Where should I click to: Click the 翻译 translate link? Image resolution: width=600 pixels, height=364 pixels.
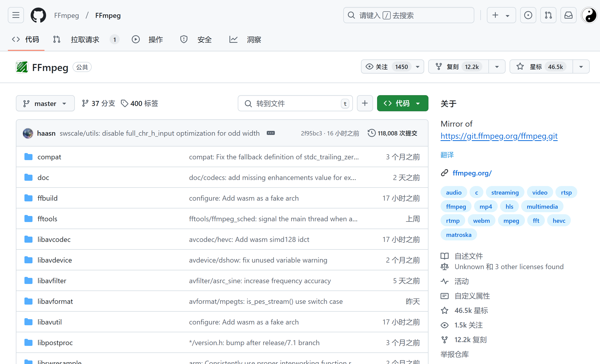pyautogui.click(x=447, y=155)
